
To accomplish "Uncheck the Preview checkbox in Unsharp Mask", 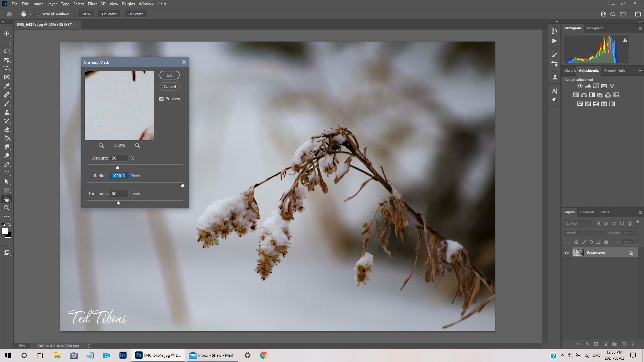I will [x=162, y=99].
